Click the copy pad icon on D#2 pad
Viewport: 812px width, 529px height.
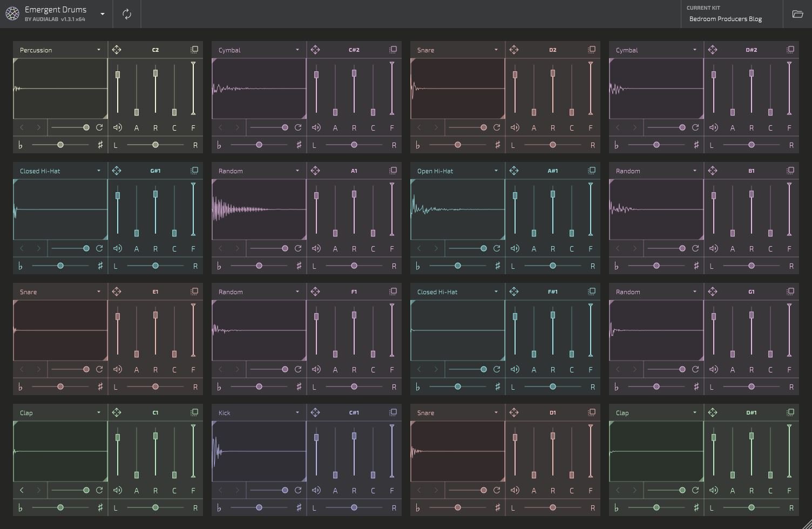point(790,50)
